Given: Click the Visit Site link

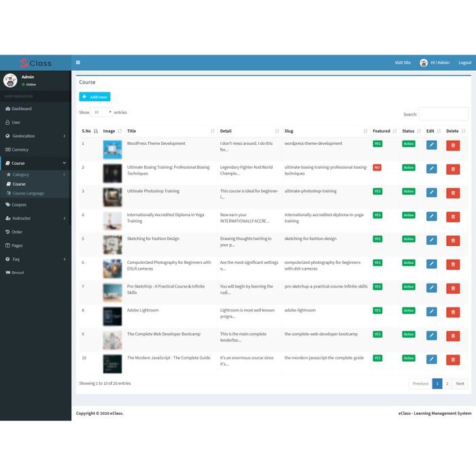Looking at the screenshot, I should (403, 63).
